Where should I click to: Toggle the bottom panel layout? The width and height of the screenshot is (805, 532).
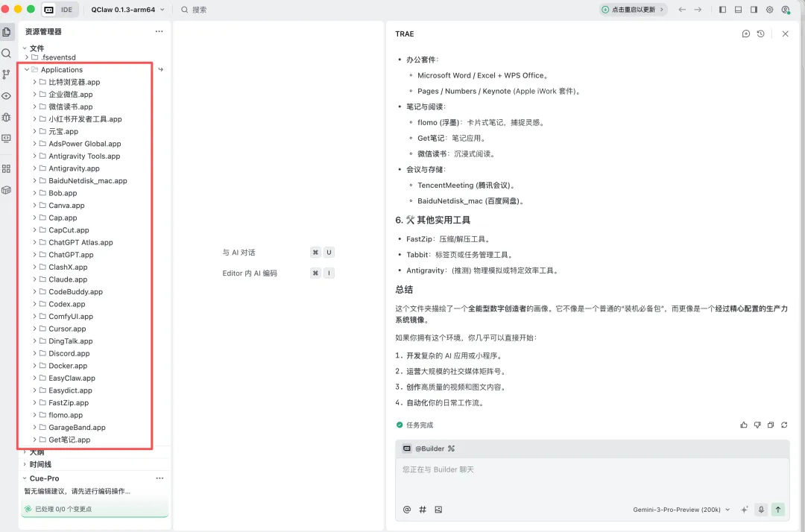click(x=738, y=10)
